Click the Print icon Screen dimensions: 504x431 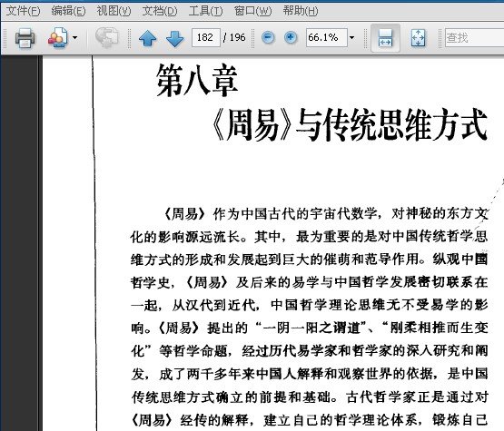(25, 38)
